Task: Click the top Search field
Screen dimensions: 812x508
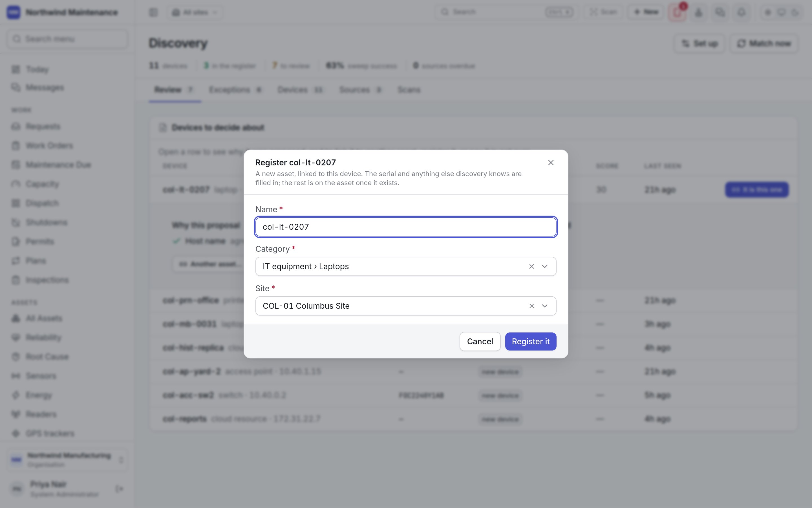Action: pyautogui.click(x=507, y=12)
